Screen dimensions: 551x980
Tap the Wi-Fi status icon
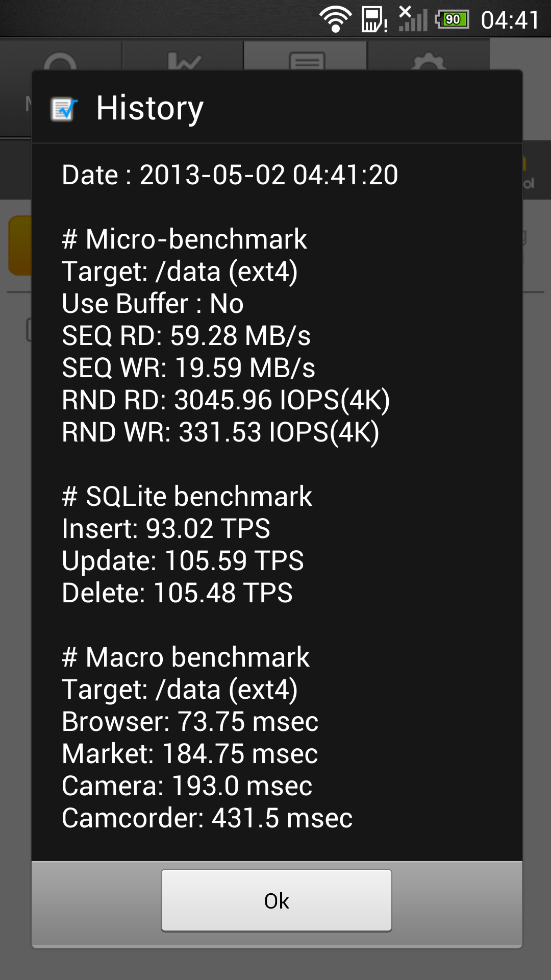click(x=335, y=19)
